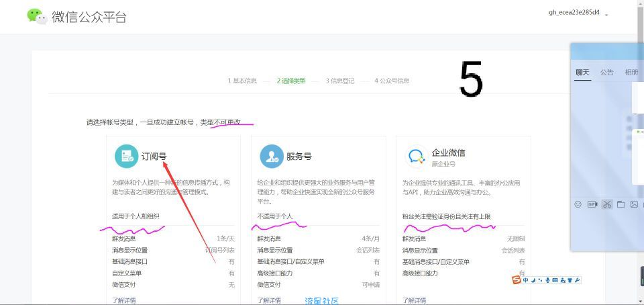644x305 pixels.
Task: Click GIF video icon in chat window
Action: (x=592, y=204)
